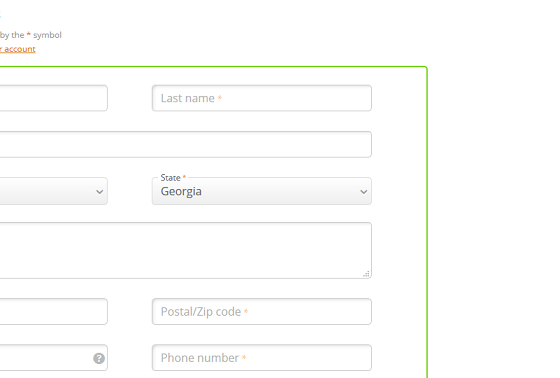Expand the dropdown left of State
The image size is (560, 378).
click(54, 191)
